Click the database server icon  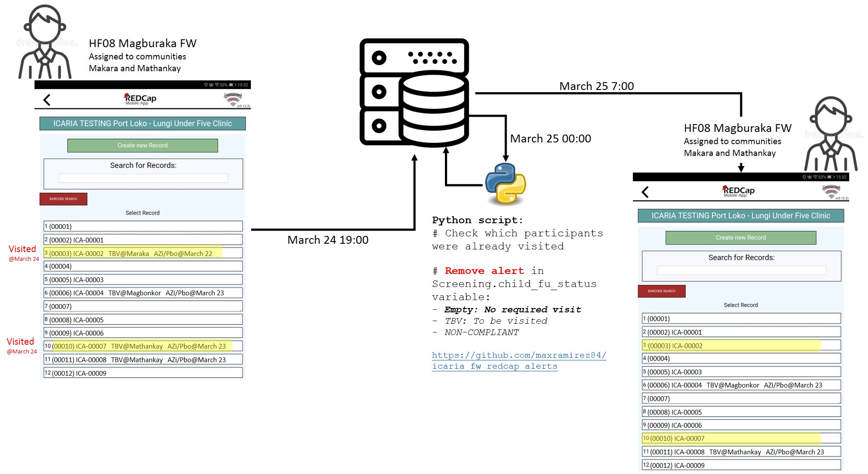point(414,92)
